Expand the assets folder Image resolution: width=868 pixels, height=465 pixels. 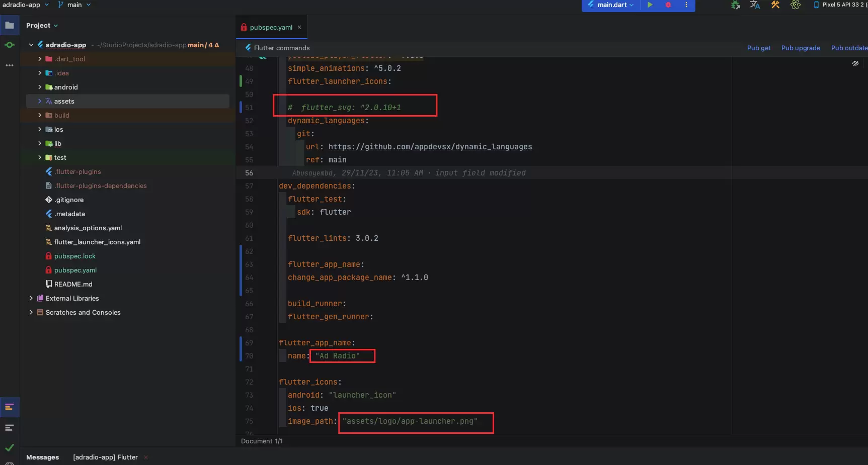click(40, 101)
